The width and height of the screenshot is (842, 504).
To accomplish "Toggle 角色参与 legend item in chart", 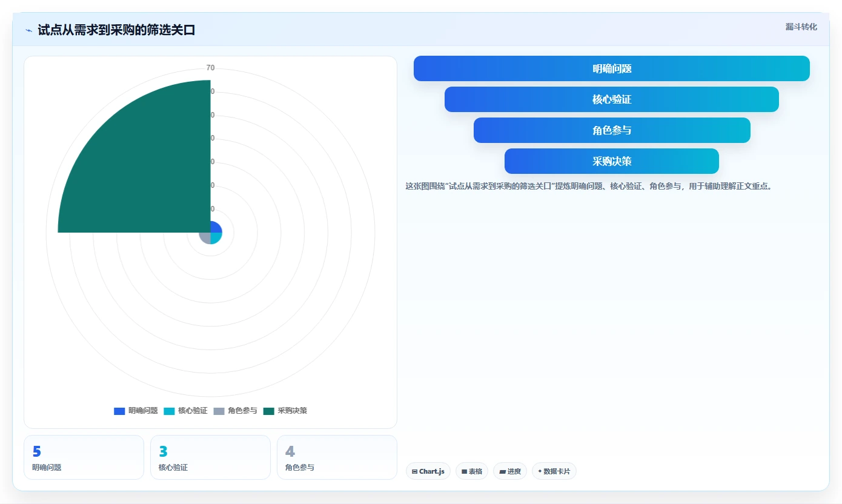I will pos(235,411).
